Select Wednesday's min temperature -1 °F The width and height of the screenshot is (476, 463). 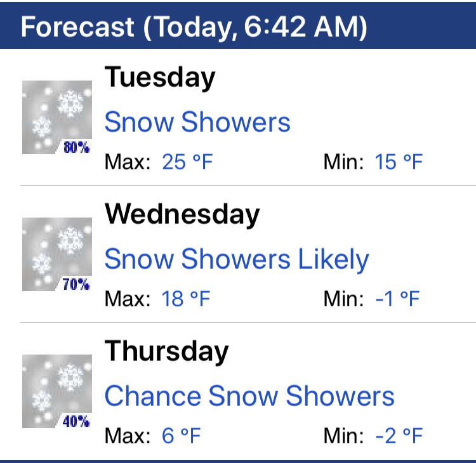[x=397, y=299]
